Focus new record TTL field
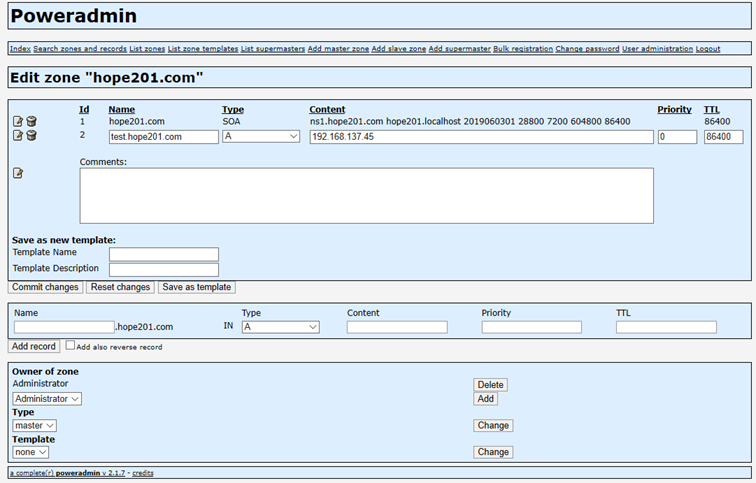Viewport: 756px width, 483px height. coord(666,327)
